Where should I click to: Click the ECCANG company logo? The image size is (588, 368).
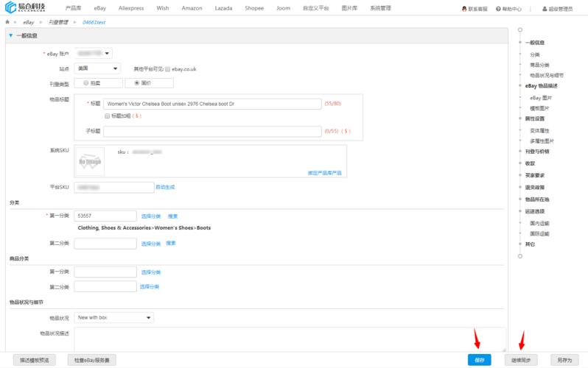pos(25,7)
